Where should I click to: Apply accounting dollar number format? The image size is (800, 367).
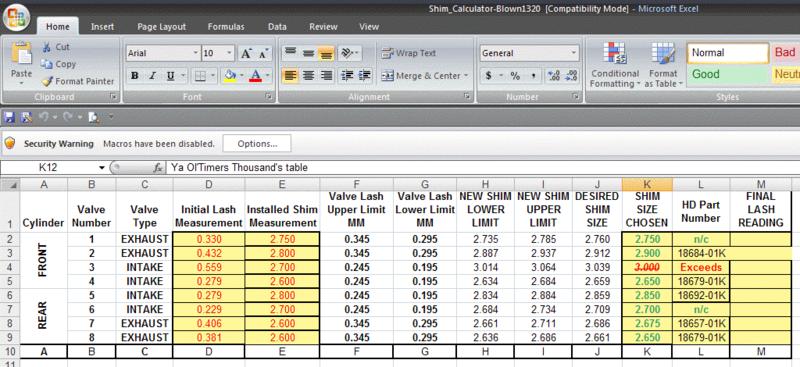click(489, 76)
